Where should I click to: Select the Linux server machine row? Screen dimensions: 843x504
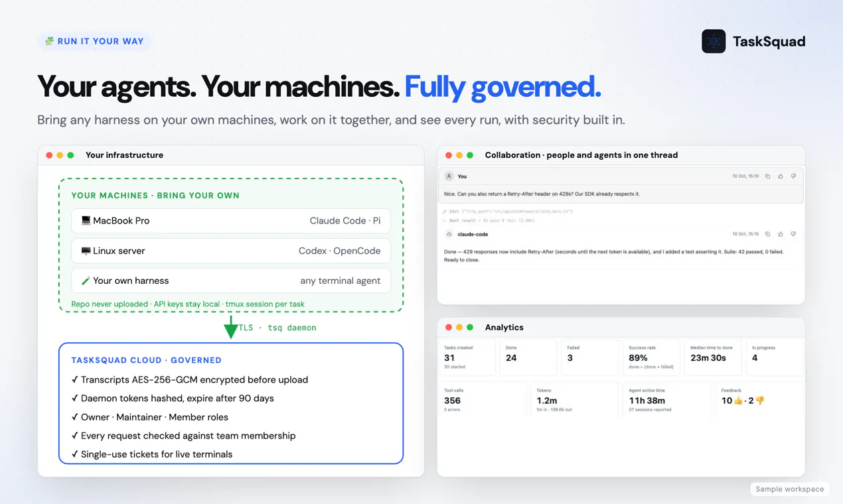click(x=231, y=251)
